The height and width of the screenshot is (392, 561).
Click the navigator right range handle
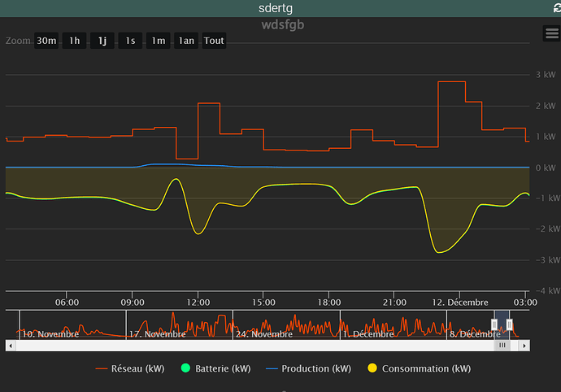coord(510,324)
